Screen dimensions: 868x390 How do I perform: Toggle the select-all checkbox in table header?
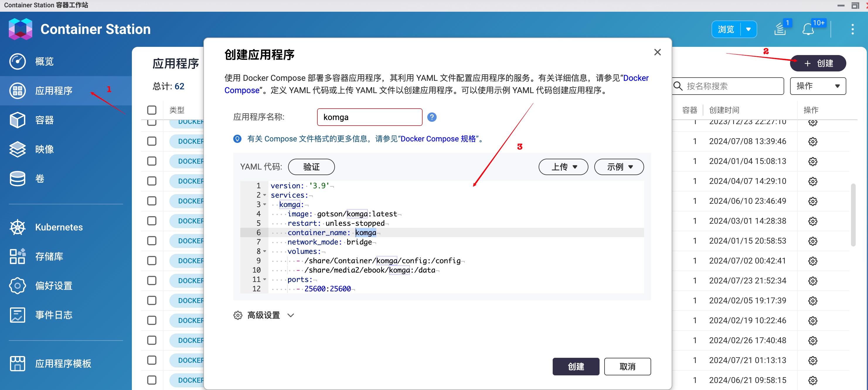[x=152, y=110]
